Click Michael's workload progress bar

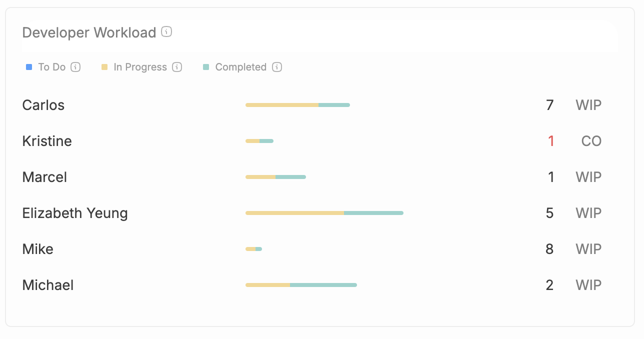click(x=301, y=285)
